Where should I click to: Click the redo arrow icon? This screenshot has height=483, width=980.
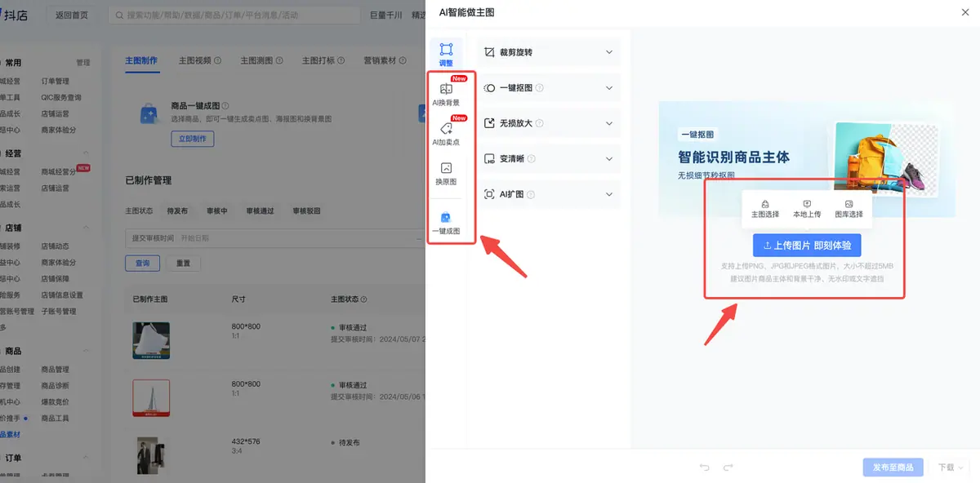728,467
